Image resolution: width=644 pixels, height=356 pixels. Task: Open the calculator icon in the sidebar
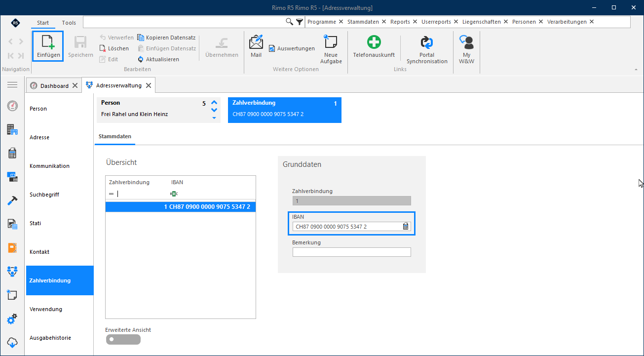(x=12, y=153)
